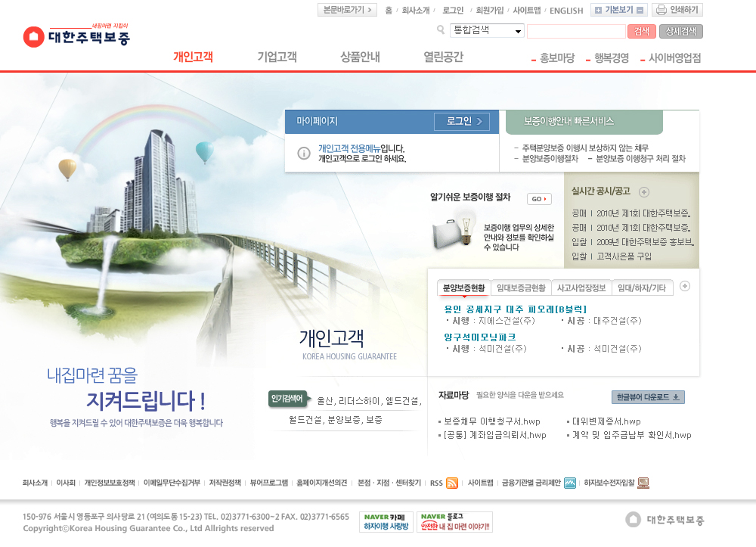Click the pink 검색 search button
This screenshot has width=756, height=547.
[x=641, y=31]
